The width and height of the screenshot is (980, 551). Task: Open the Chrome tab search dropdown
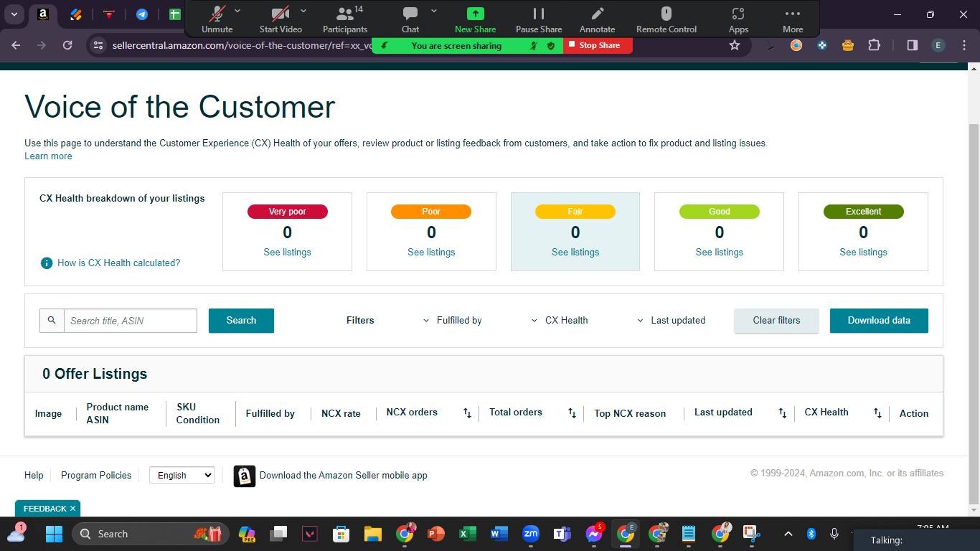(14, 14)
